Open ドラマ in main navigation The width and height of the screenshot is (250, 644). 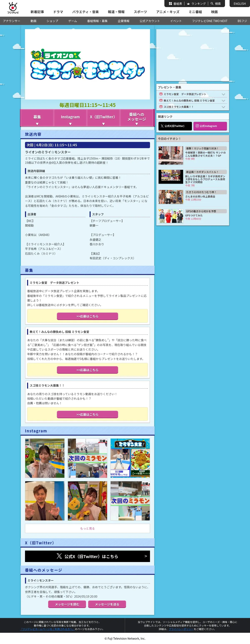[58, 12]
